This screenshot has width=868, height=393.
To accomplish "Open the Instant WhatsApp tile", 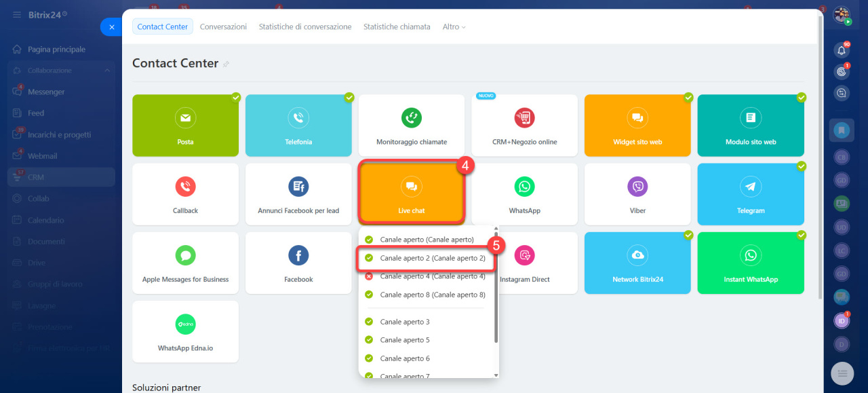I will (x=751, y=263).
